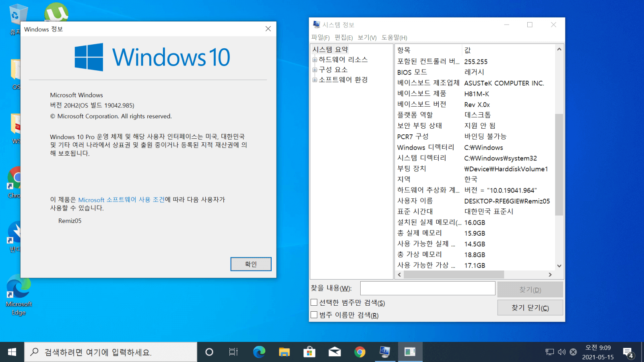Open the 파일(F) menu
Image resolution: width=644 pixels, height=362 pixels.
pyautogui.click(x=320, y=37)
